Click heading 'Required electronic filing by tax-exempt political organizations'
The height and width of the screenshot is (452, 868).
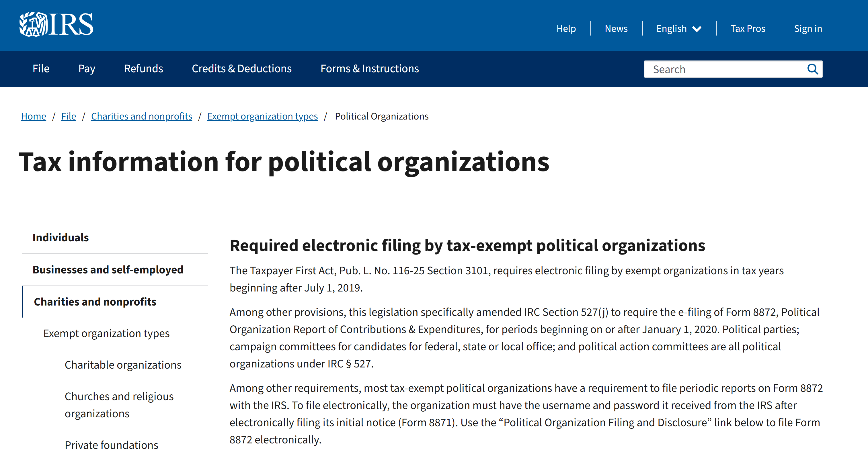point(467,246)
